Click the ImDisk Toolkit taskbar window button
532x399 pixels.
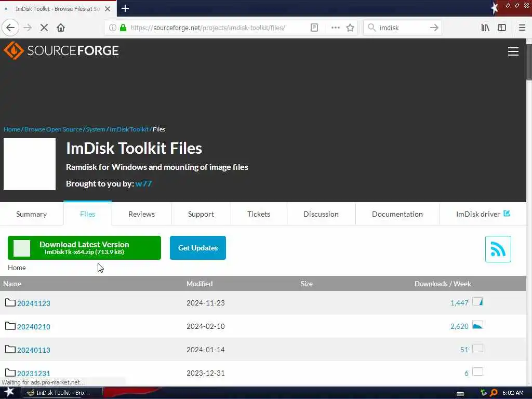62,393
